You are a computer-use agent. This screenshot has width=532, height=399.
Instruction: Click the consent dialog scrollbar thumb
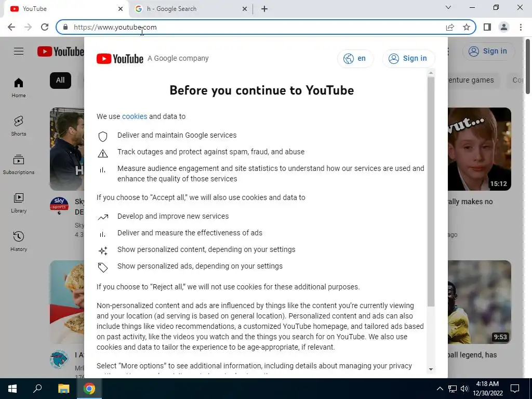click(x=431, y=192)
